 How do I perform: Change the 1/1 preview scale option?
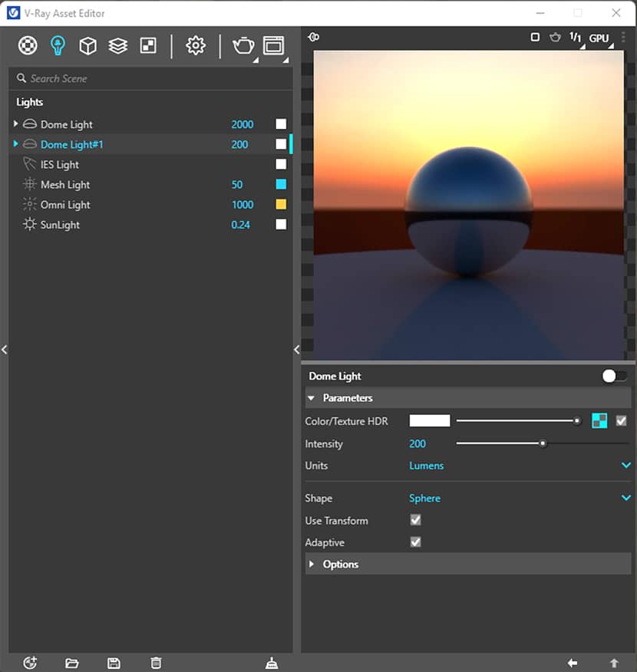click(x=576, y=38)
